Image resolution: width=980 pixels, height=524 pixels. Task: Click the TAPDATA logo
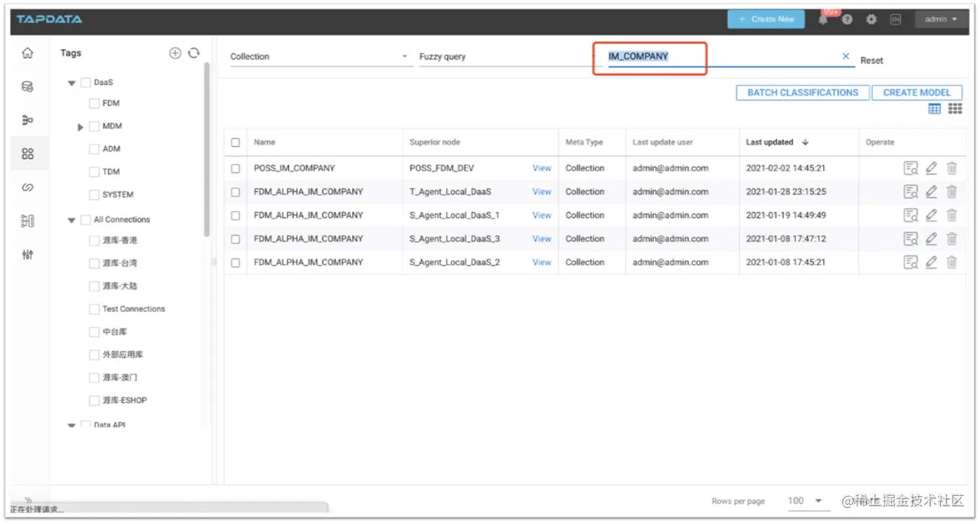coord(49,19)
